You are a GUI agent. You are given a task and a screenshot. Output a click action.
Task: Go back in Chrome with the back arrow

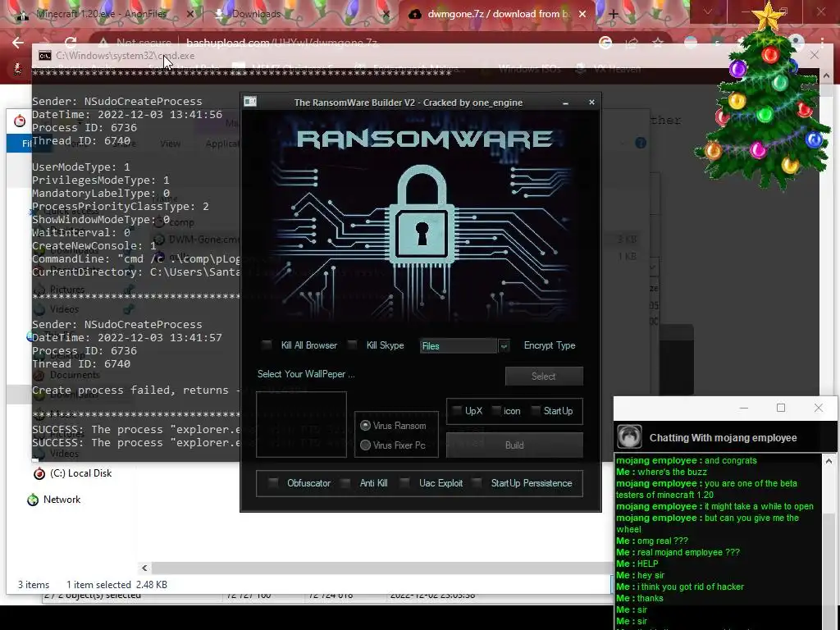pos(18,43)
